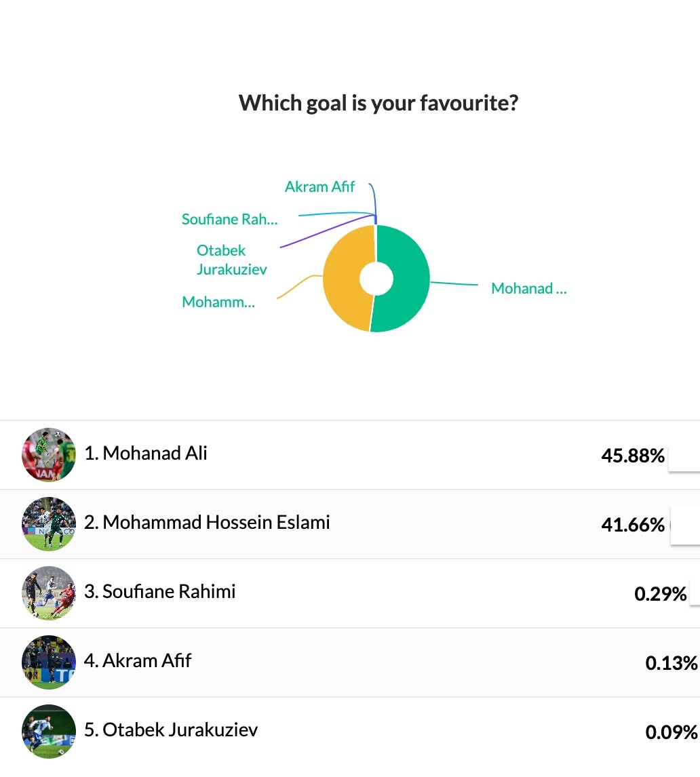Click the Otabek Jurakuziev chart label
This screenshot has width=700, height=777.
[x=232, y=260]
